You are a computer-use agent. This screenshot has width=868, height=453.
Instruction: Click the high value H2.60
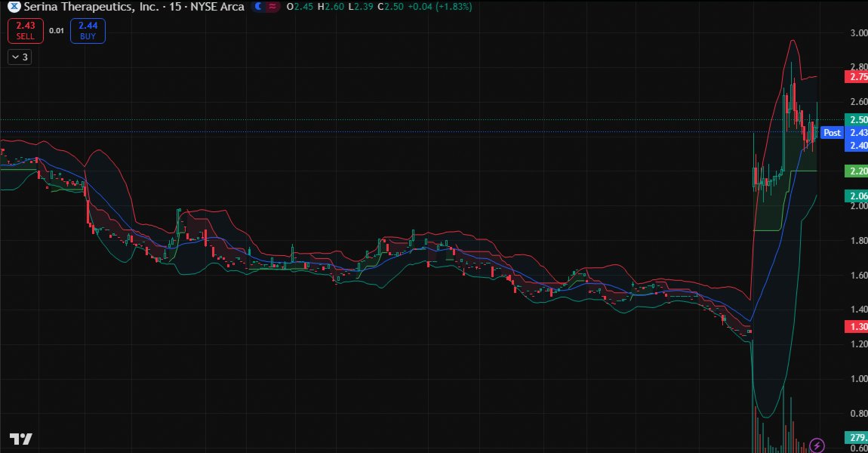331,7
